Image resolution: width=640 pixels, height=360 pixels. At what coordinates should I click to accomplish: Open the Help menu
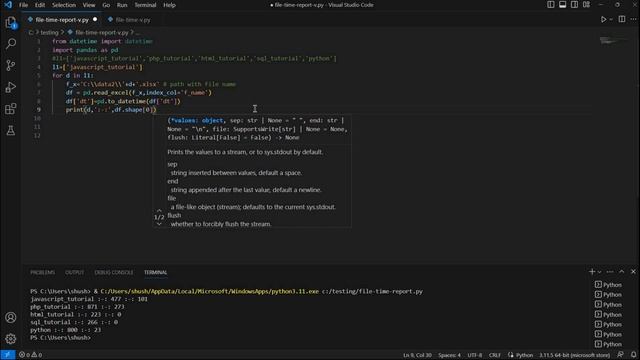point(169,5)
